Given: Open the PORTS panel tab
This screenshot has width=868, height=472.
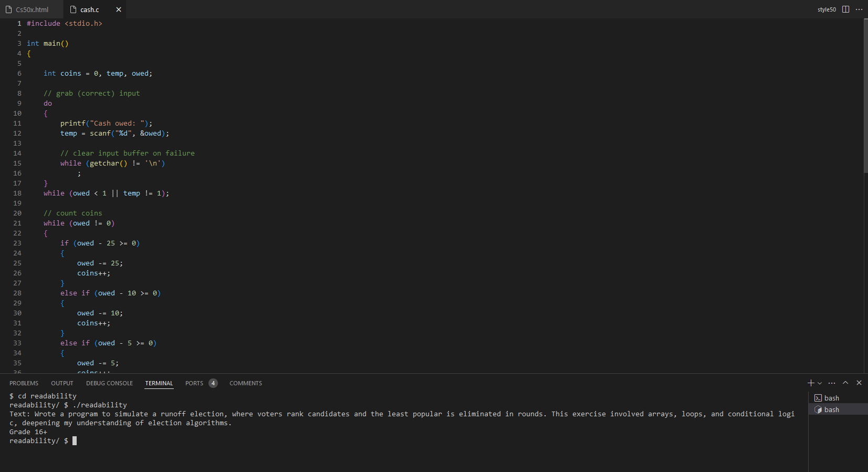Looking at the screenshot, I should tap(194, 383).
